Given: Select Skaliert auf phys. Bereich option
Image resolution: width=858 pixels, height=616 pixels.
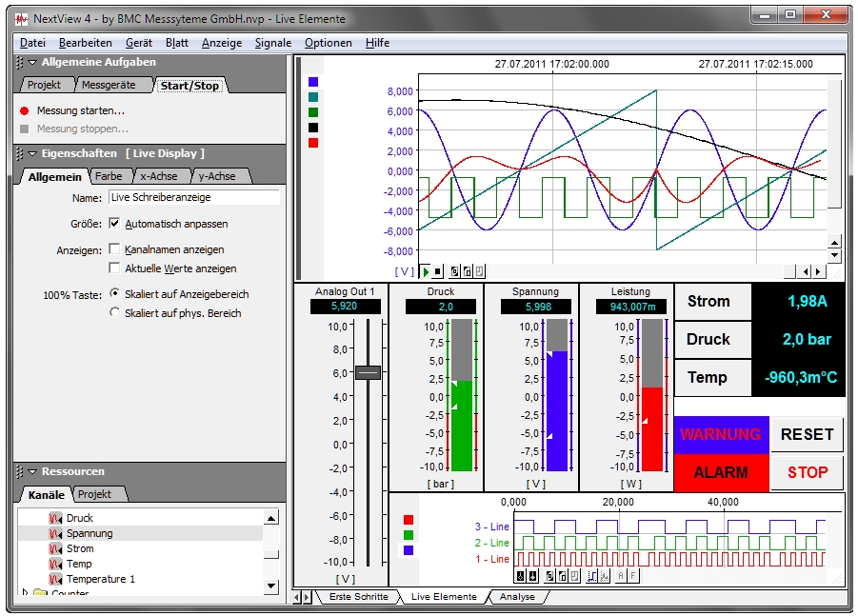Looking at the screenshot, I should [115, 312].
